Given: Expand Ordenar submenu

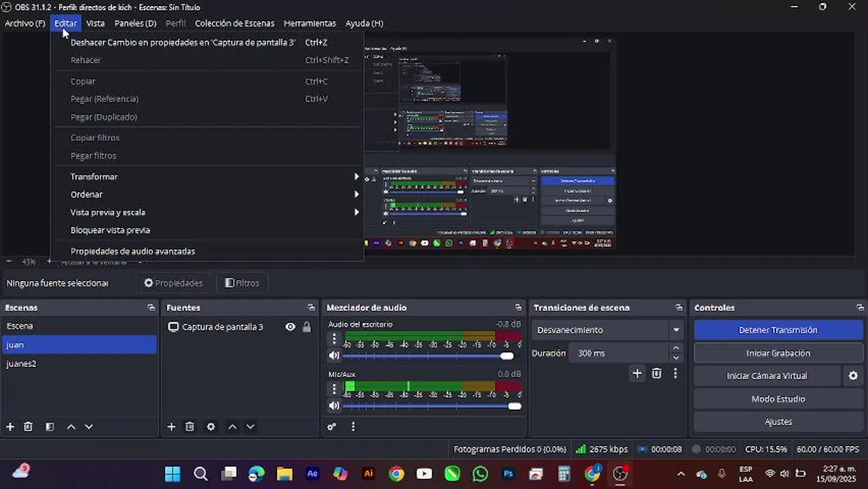Looking at the screenshot, I should tap(207, 194).
